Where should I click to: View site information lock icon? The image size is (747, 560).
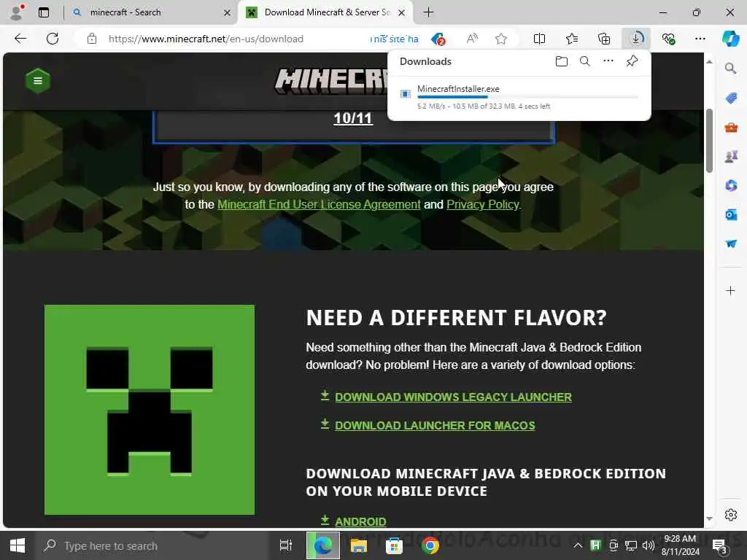(92, 39)
